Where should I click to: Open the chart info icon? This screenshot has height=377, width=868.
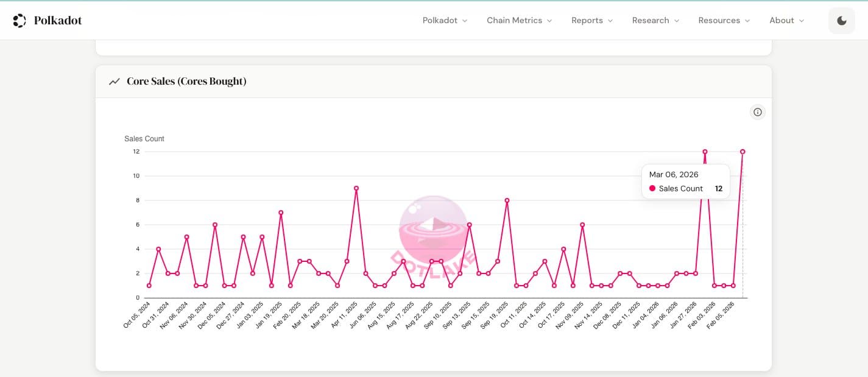pyautogui.click(x=757, y=112)
